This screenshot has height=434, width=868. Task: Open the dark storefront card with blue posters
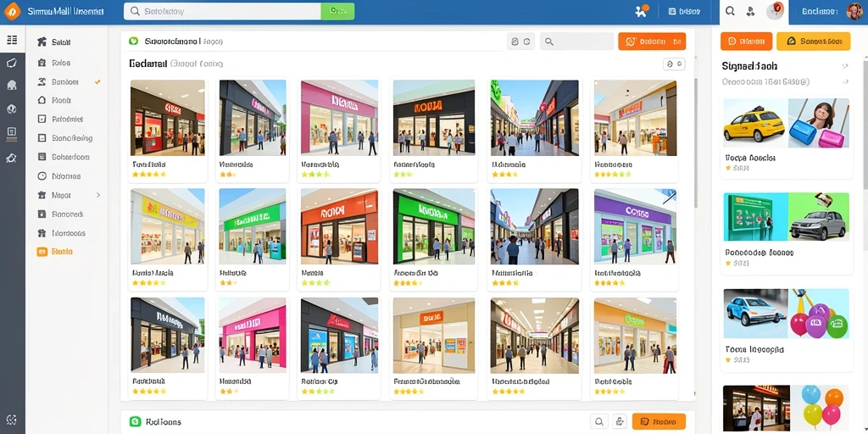339,347
